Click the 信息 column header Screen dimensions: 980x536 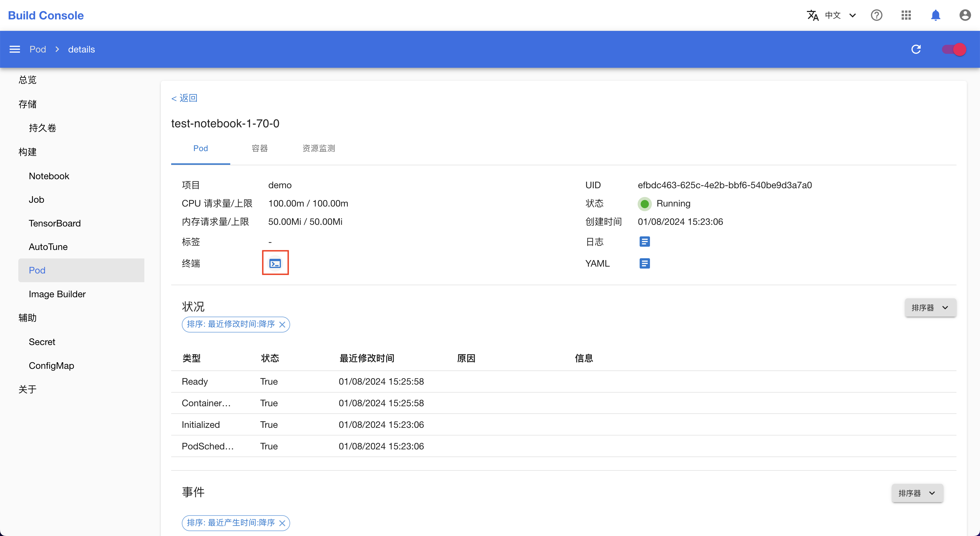coord(584,358)
